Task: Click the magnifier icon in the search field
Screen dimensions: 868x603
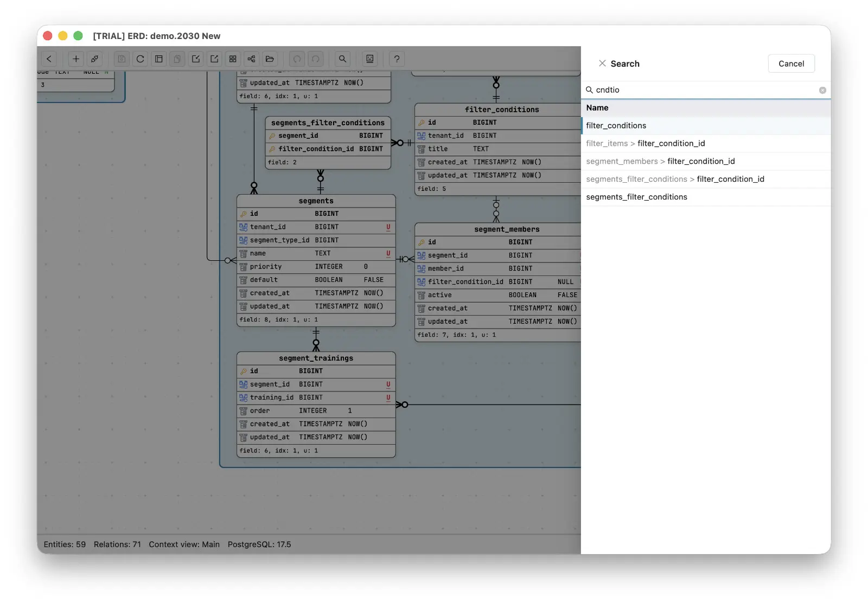Action: [x=589, y=90]
